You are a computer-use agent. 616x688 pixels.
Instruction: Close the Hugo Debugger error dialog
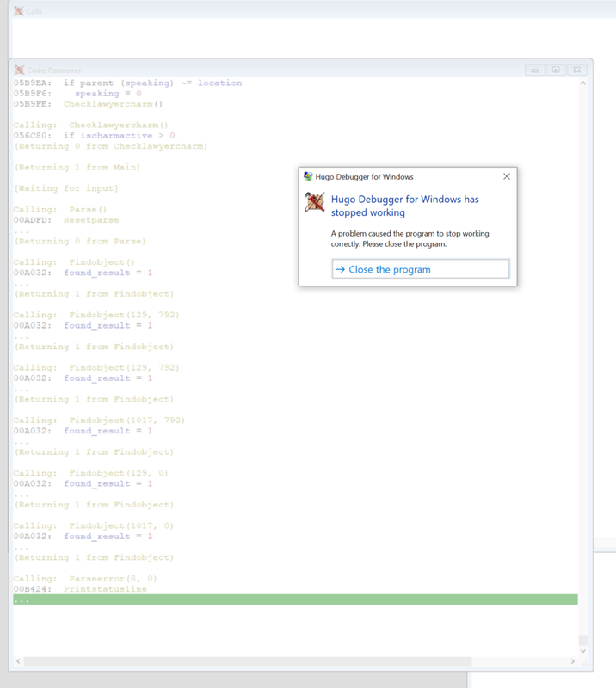pyautogui.click(x=506, y=176)
